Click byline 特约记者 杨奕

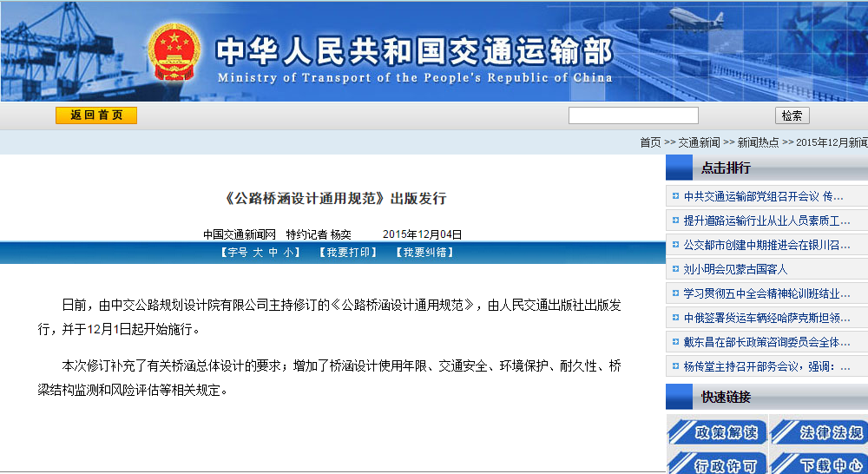[x=319, y=234]
